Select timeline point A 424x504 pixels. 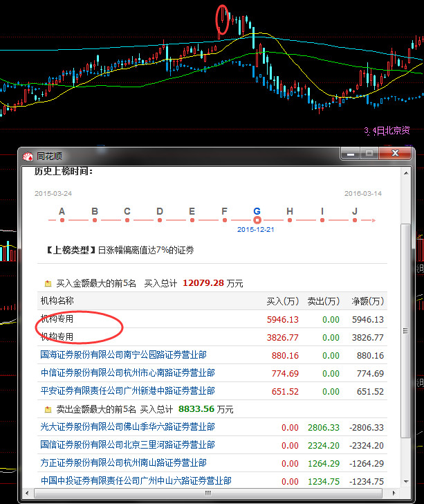pos(62,220)
